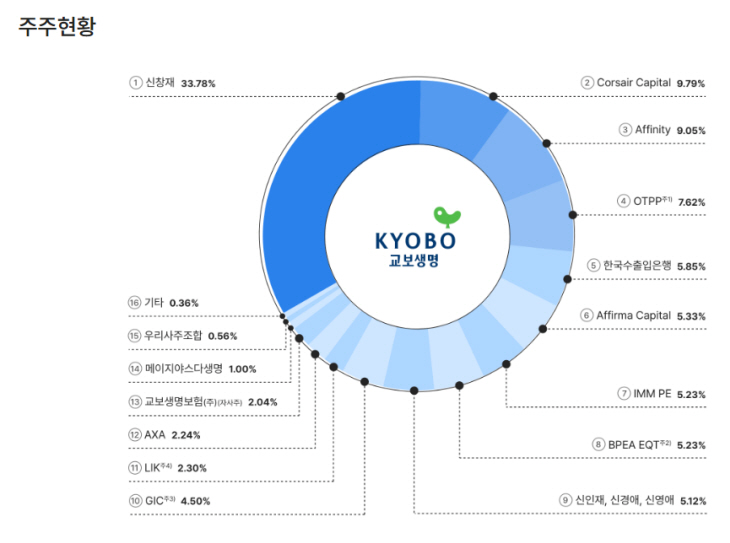
Task: Click the circled number 8 beside BPEA EQT
Action: point(598,444)
